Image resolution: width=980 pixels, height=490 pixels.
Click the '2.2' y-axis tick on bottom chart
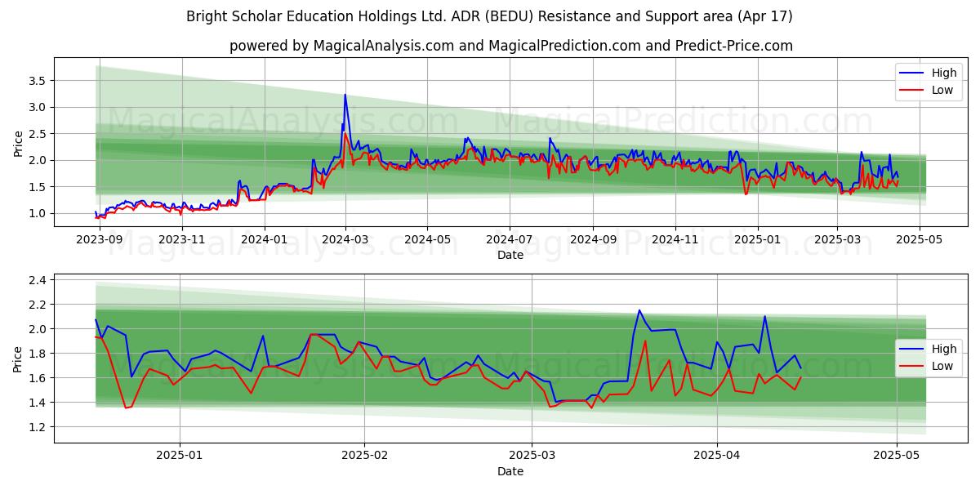[36, 305]
